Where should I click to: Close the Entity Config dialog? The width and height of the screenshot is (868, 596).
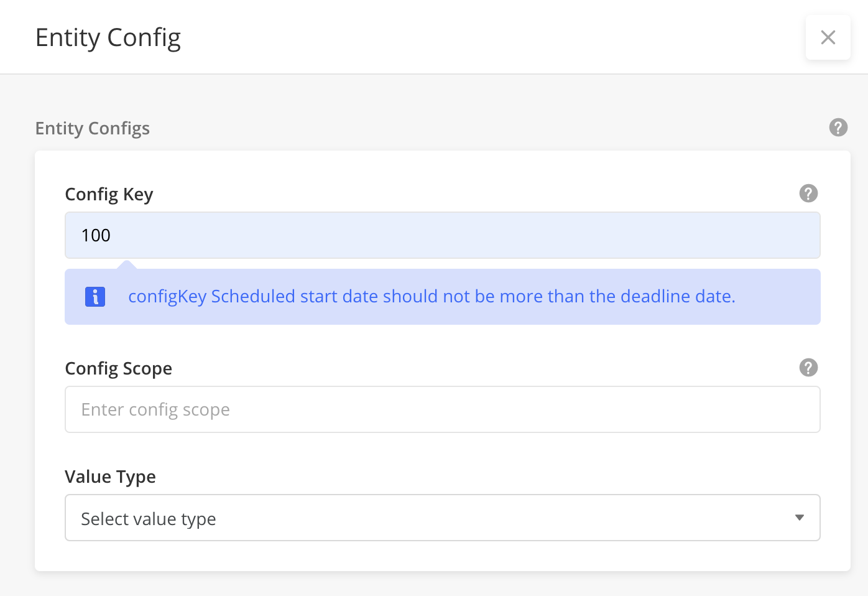(828, 37)
